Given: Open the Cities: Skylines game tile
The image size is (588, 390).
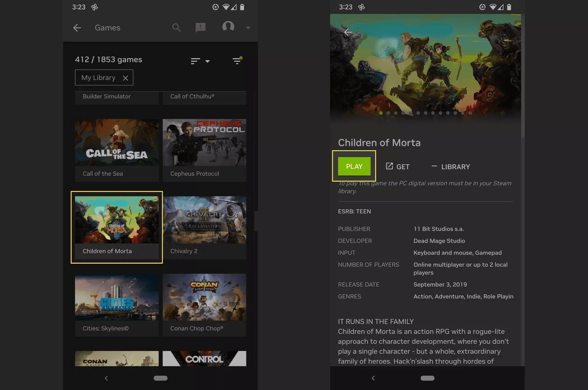Looking at the screenshot, I should [116, 305].
